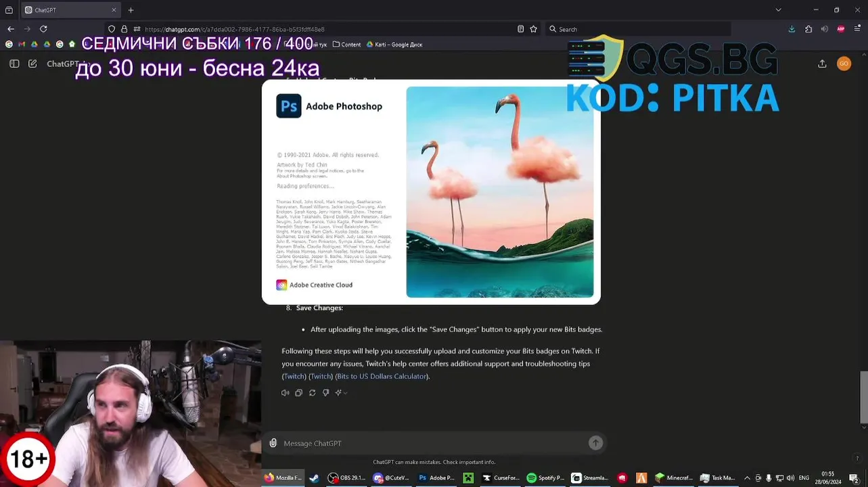Reload the page with the refresh icon
This screenshot has height=487, width=868.
click(43, 29)
